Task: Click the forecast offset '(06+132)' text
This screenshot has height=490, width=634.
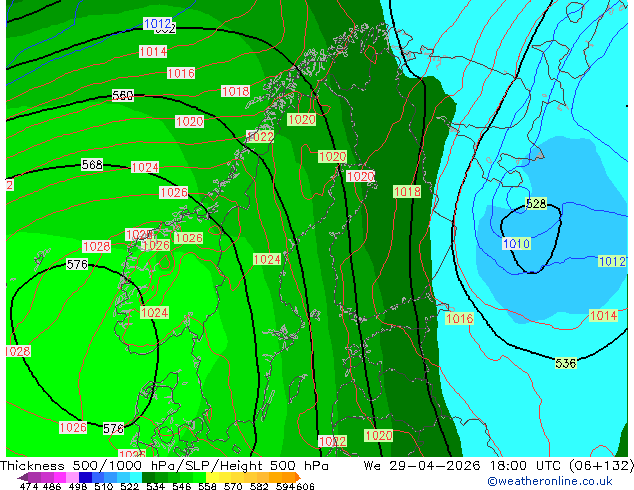Action: pyautogui.click(x=601, y=466)
